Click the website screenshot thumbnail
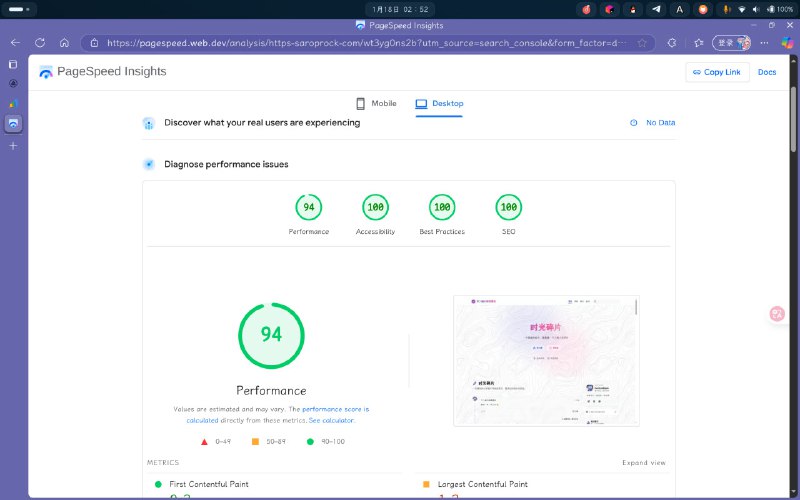The width and height of the screenshot is (800, 500). point(545,360)
